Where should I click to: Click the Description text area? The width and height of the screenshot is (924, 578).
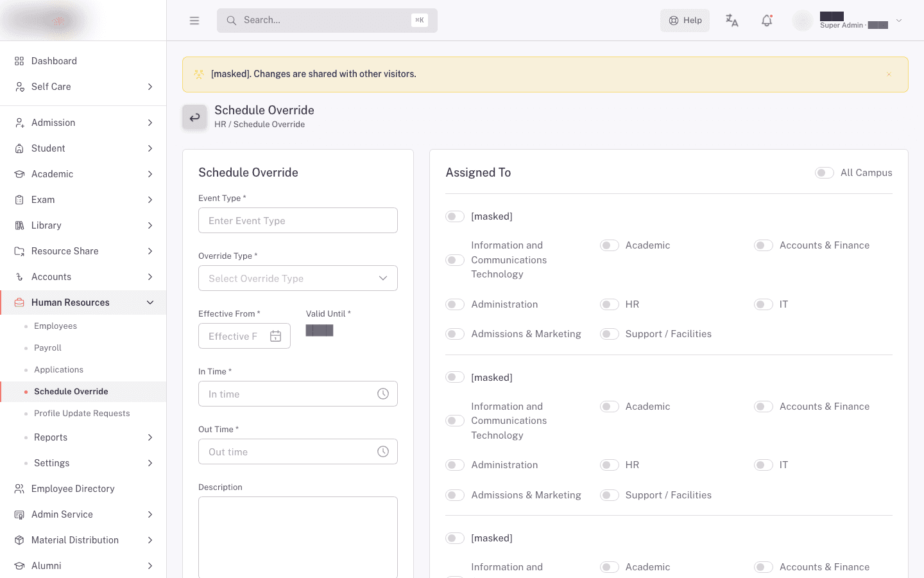(x=298, y=538)
